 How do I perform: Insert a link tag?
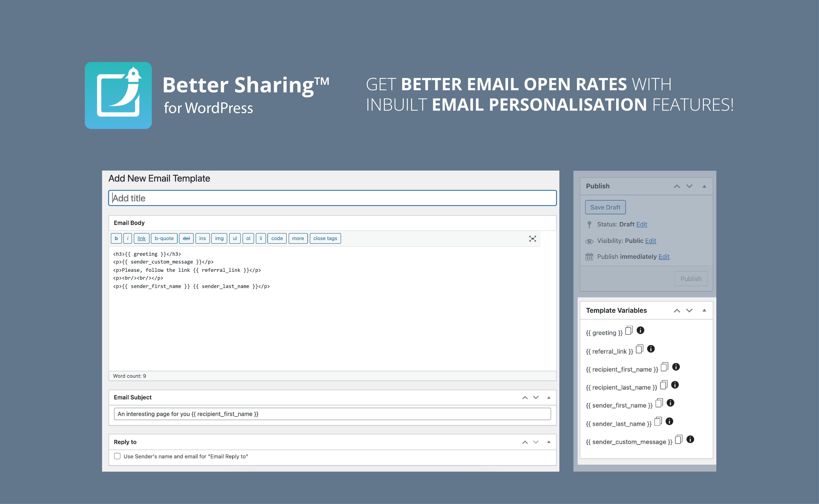coord(141,238)
